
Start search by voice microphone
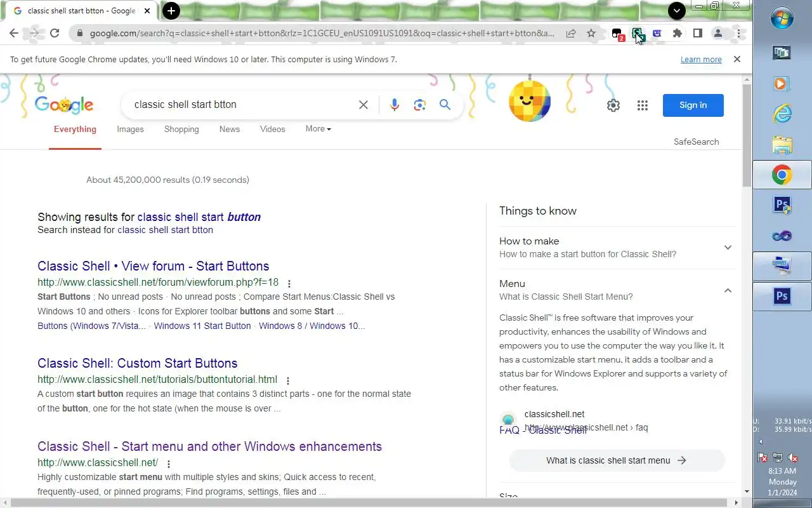click(395, 105)
